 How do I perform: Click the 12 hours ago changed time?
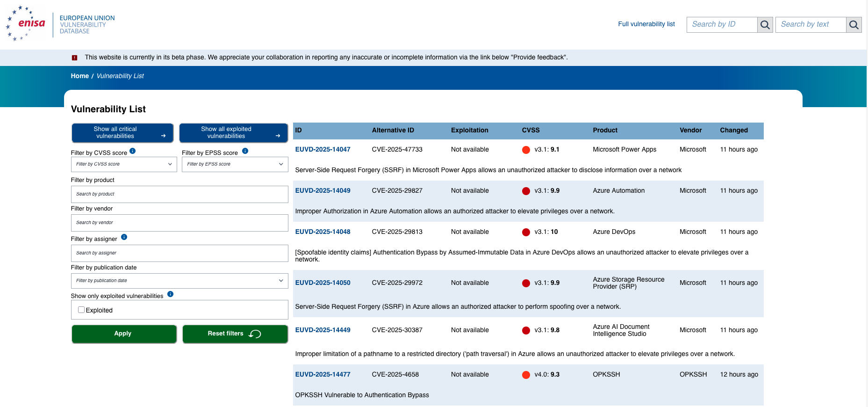[x=739, y=375]
